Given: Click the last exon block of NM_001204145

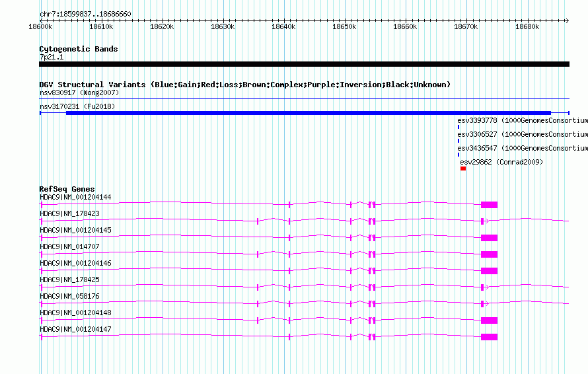Looking at the screenshot, I should click(489, 238).
